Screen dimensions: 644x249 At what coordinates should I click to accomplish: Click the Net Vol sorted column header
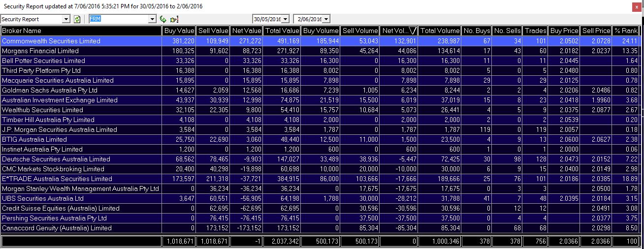tap(399, 31)
